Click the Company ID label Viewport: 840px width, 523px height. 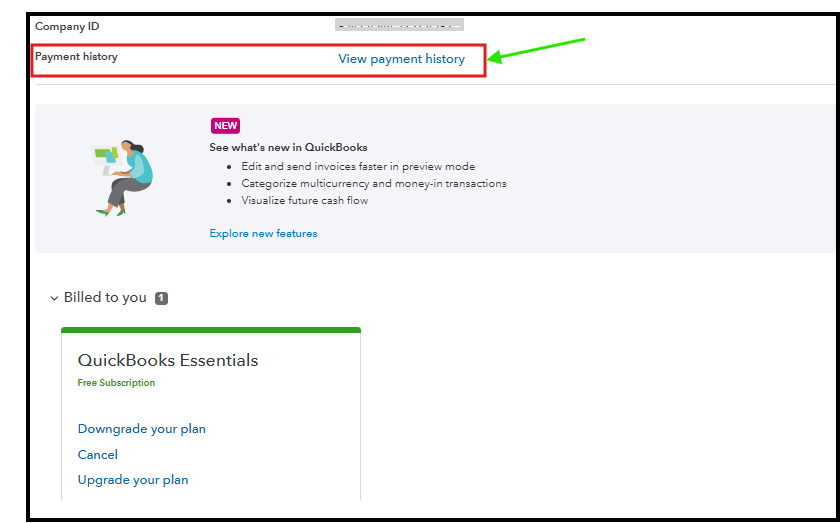point(67,26)
